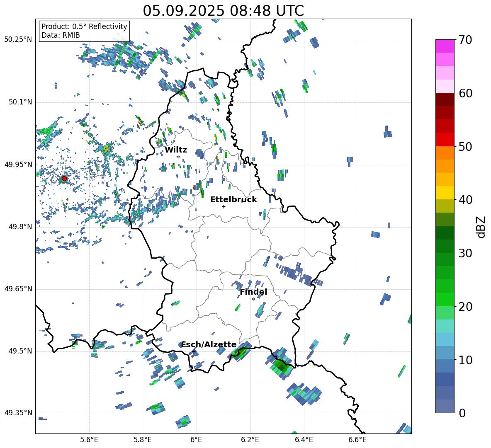Screen dimensions: 491x448
Task: Click the 60 colorbar tick label
Action: 465,93
